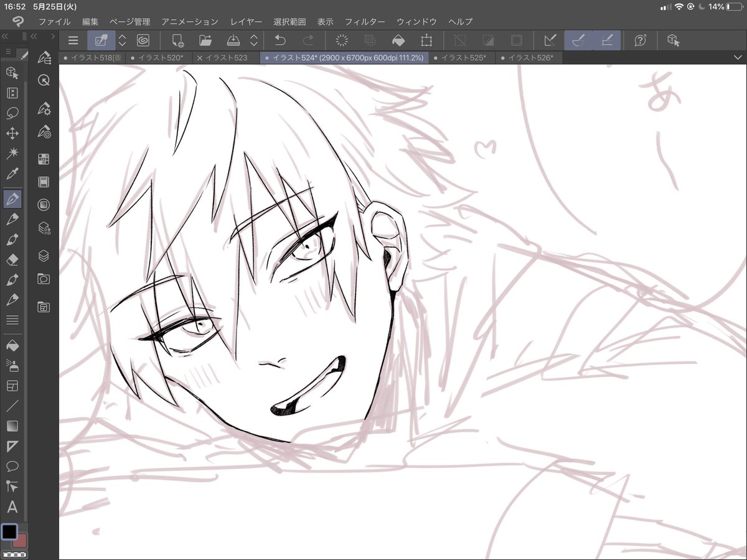Open the フィルター menu
The width and height of the screenshot is (747, 560).
pyautogui.click(x=365, y=21)
